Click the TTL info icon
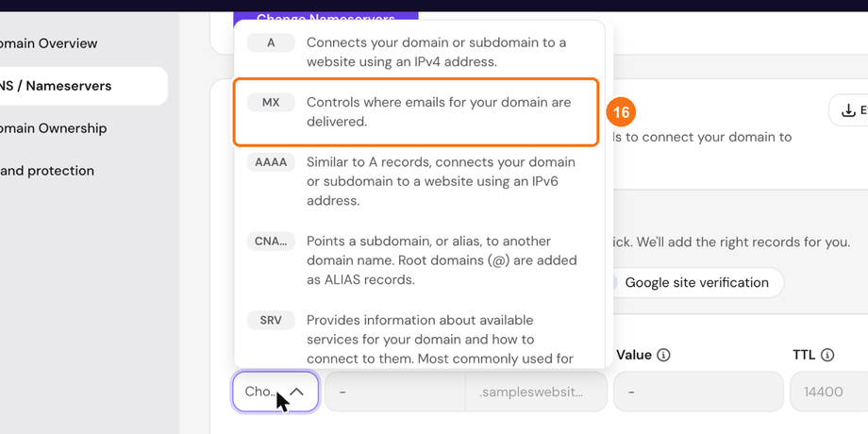 pyautogui.click(x=827, y=355)
